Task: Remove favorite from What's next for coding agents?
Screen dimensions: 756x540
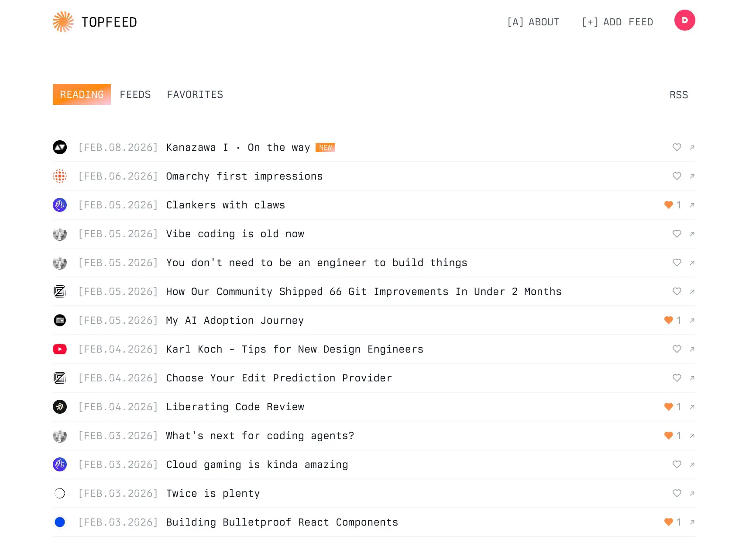Action: [668, 436]
